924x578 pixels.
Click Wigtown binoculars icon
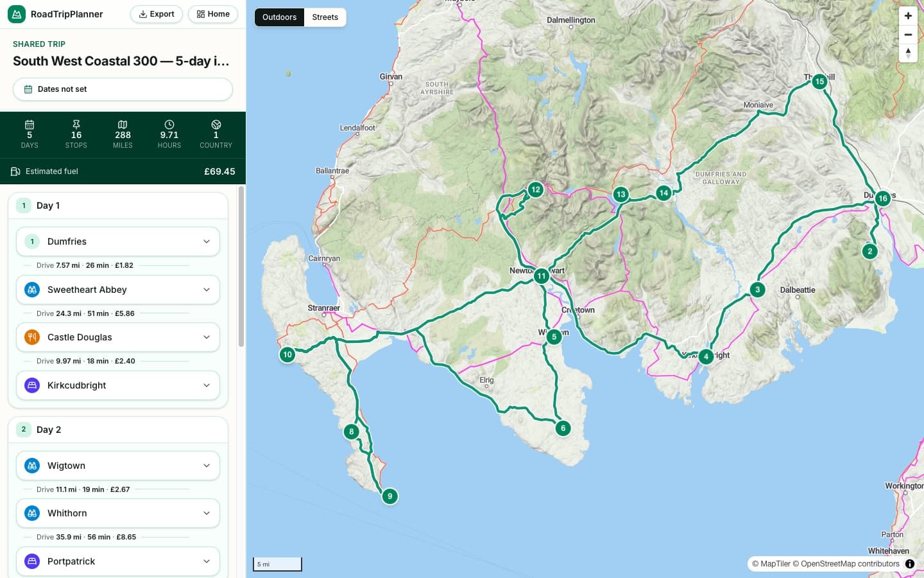32,466
